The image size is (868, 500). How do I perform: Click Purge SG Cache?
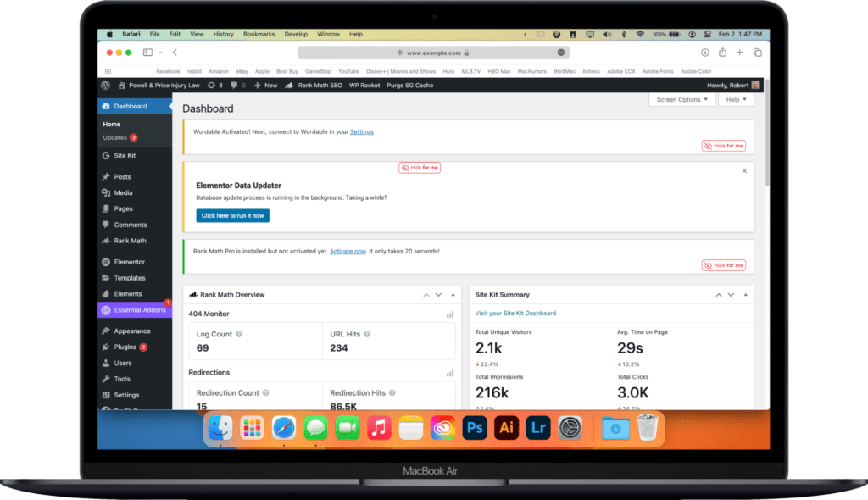click(x=409, y=86)
